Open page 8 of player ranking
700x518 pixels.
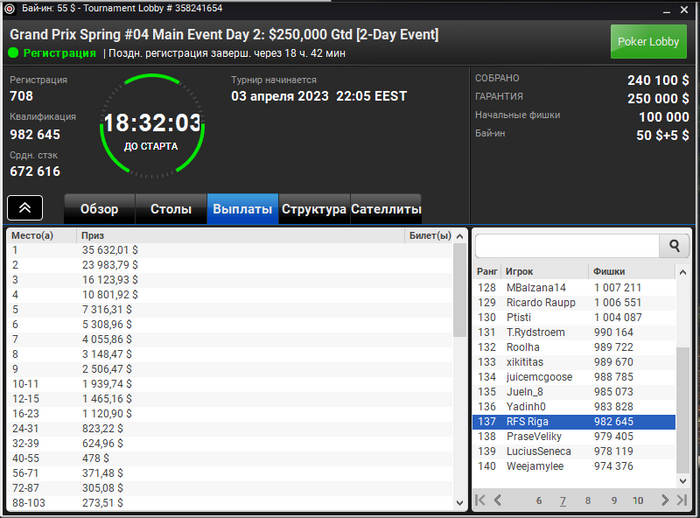click(x=588, y=501)
